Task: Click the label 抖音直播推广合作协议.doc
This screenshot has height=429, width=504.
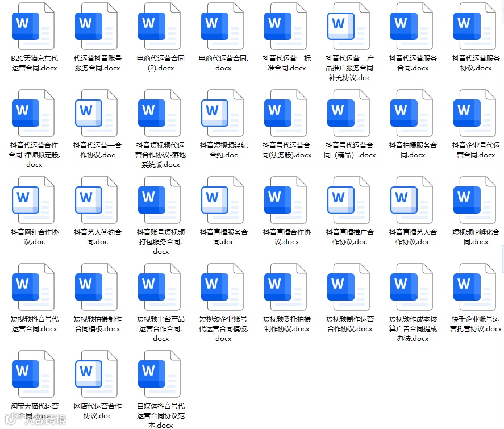Action: click(x=349, y=237)
